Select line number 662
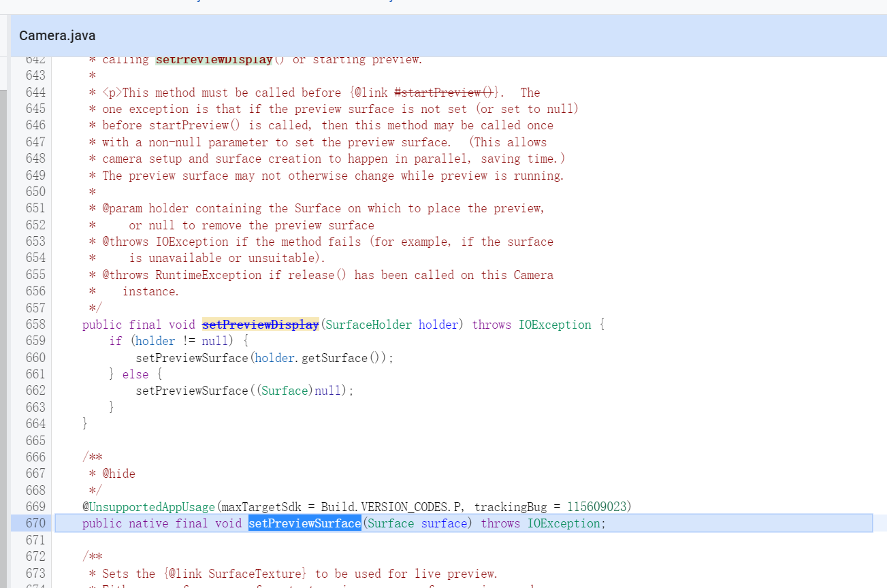The image size is (887, 588). [35, 391]
